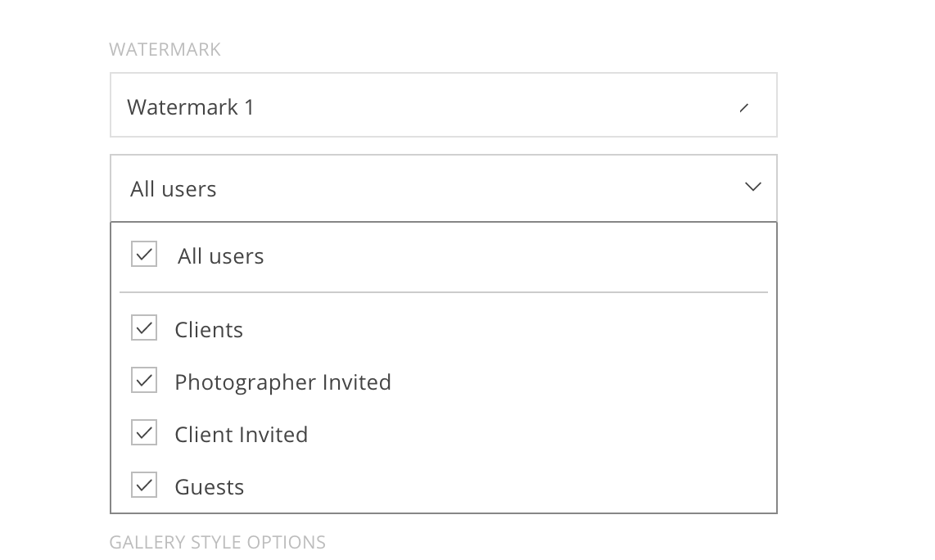The width and height of the screenshot is (935, 560).
Task: Click the All users option label in list
Action: coord(220,256)
